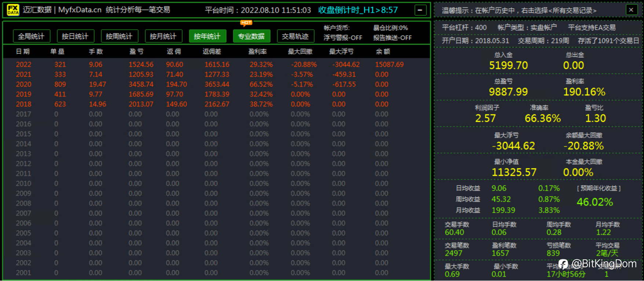The height and width of the screenshot is (281, 644).
Task: Click the 暴仓比例 0% setting
Action: coord(390,28)
